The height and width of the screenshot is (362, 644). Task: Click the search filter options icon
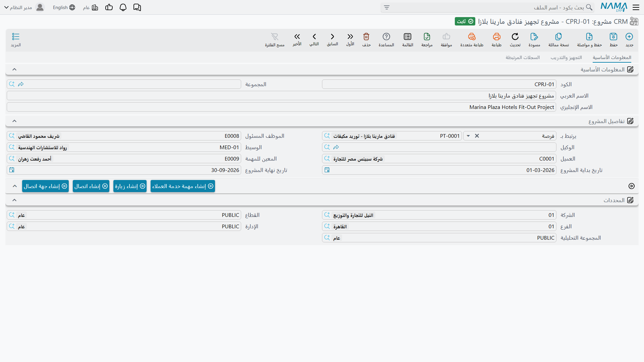click(387, 7)
